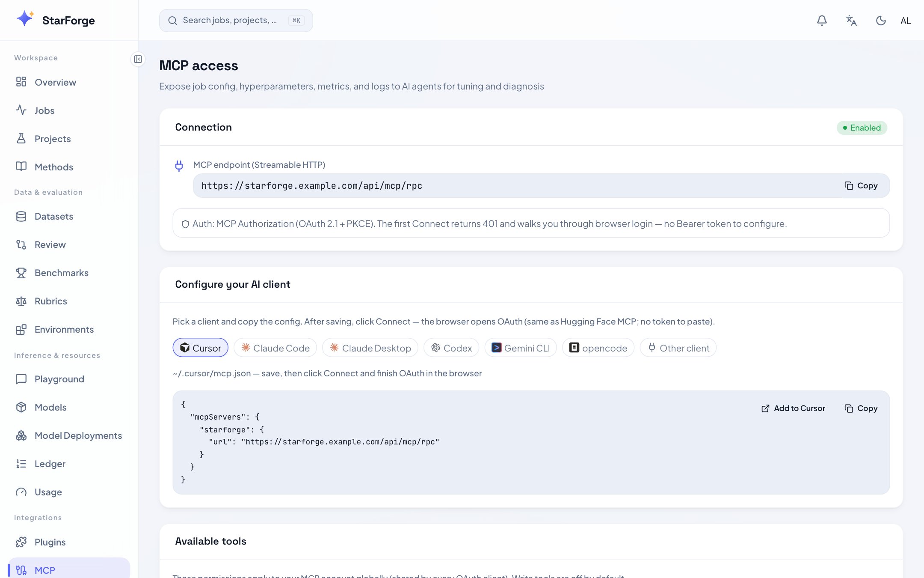924x578 pixels.
Task: Click the Ledger list icon
Action: [x=21, y=464]
